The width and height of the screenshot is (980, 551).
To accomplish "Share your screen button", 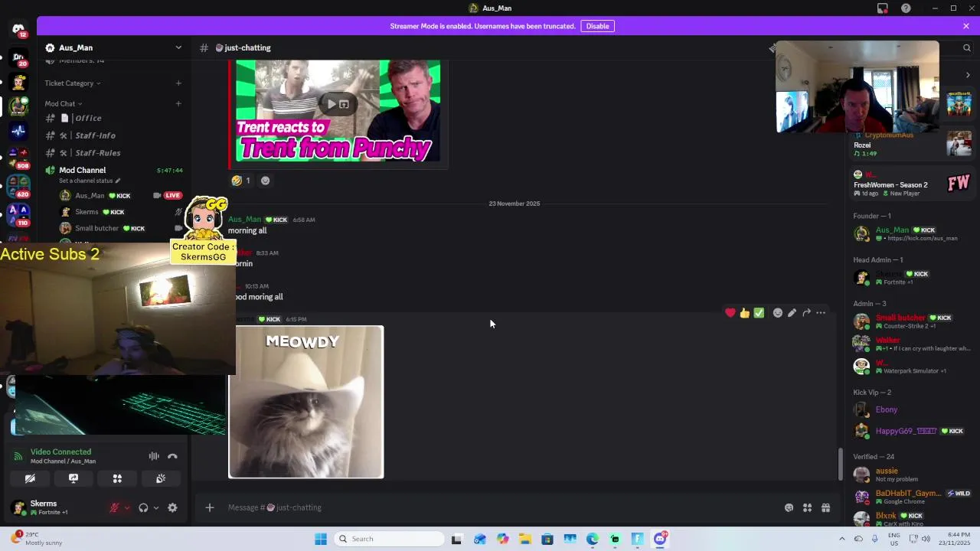I will 73,478.
